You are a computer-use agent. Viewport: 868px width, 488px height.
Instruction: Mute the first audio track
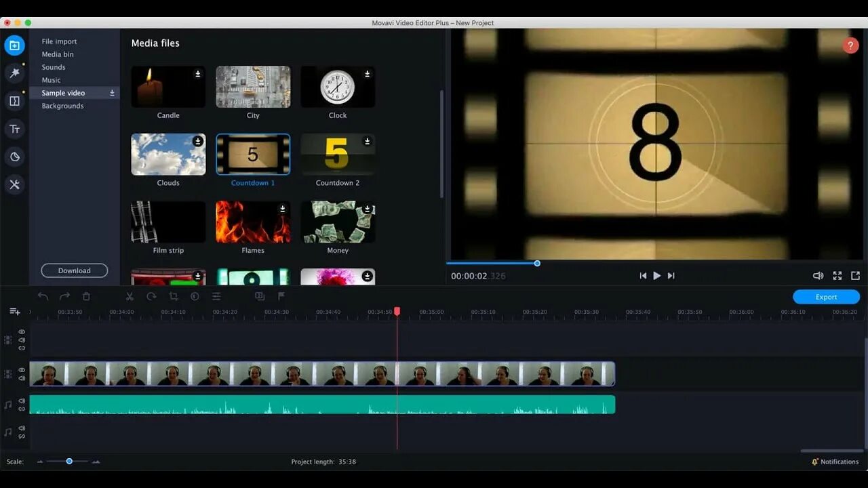tap(22, 401)
